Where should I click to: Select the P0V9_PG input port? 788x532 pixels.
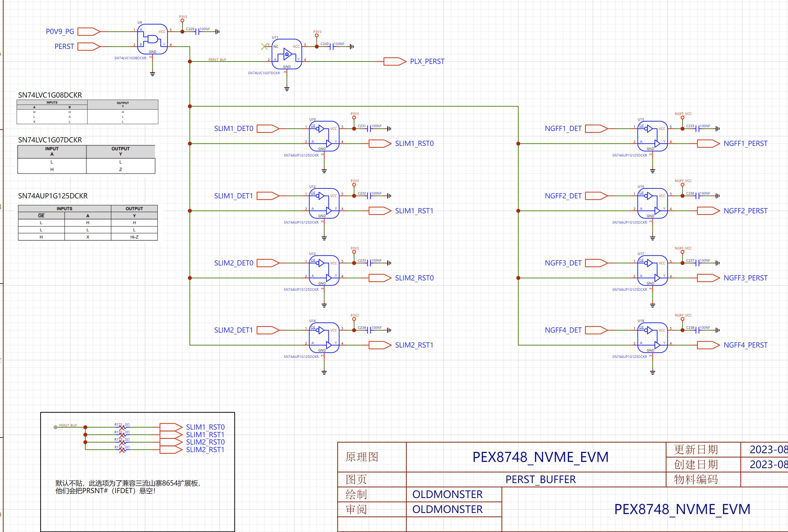click(89, 32)
